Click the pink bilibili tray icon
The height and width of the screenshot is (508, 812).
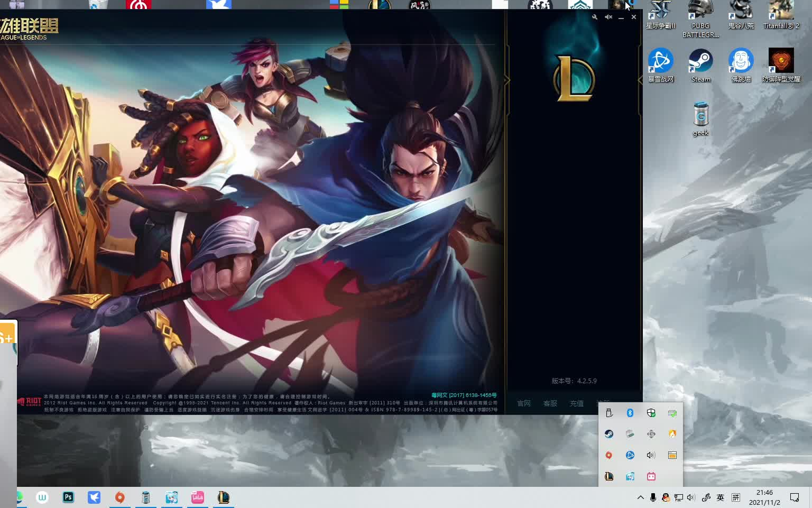651,476
